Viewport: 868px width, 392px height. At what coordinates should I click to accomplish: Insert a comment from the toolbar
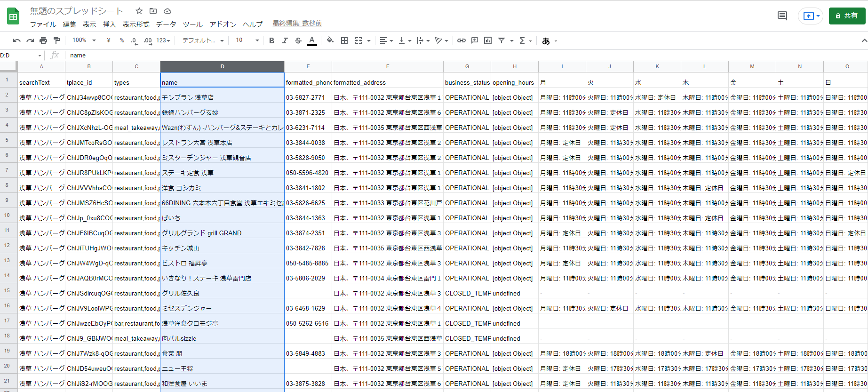pos(475,40)
